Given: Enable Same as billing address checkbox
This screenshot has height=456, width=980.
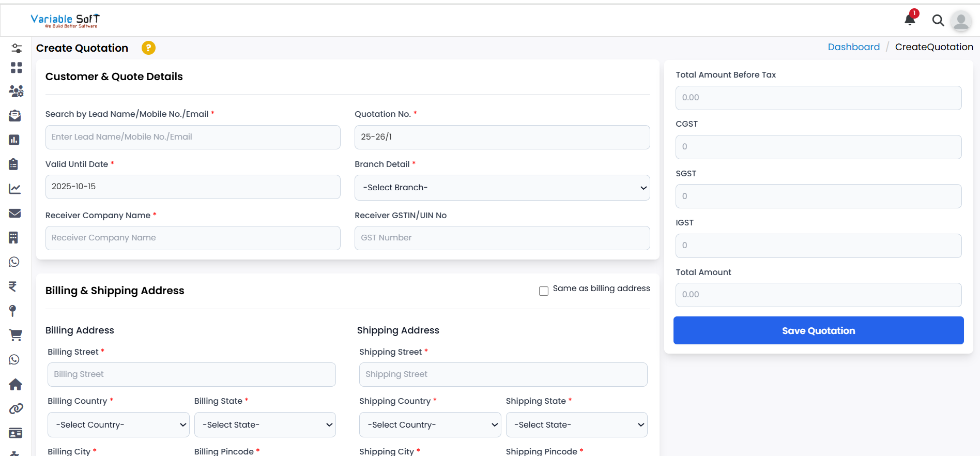Looking at the screenshot, I should pos(544,291).
